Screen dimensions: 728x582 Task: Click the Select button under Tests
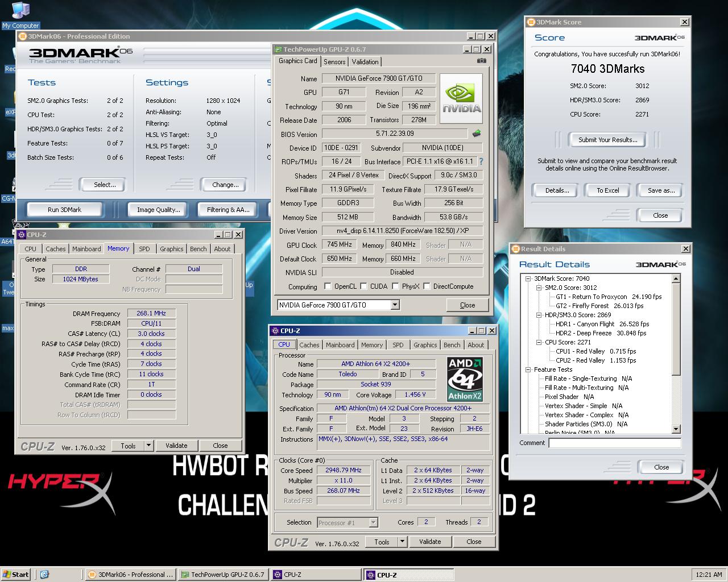[x=105, y=185]
